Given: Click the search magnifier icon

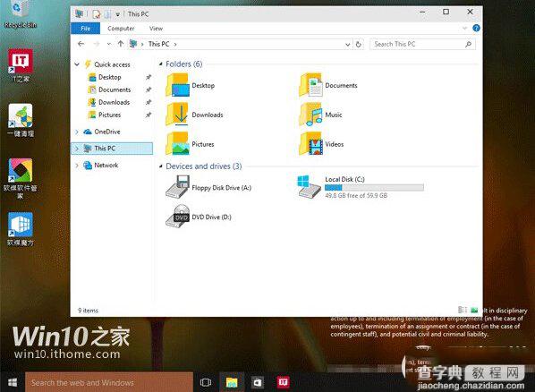Looking at the screenshot, I should tap(468, 44).
